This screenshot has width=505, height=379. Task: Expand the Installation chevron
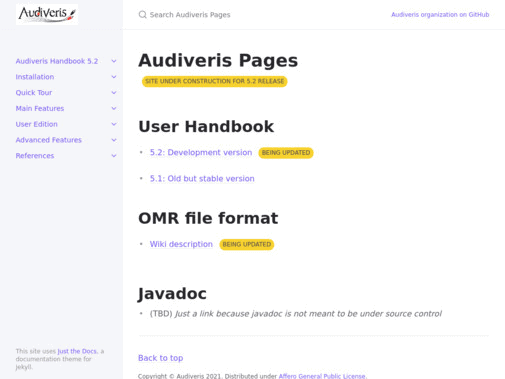pos(114,77)
